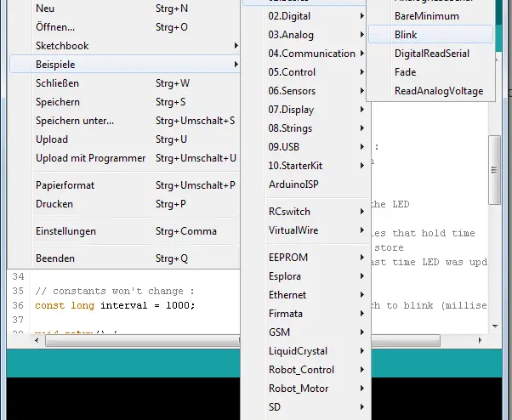
Task: Open the Blink example sketch
Action: (x=430, y=35)
